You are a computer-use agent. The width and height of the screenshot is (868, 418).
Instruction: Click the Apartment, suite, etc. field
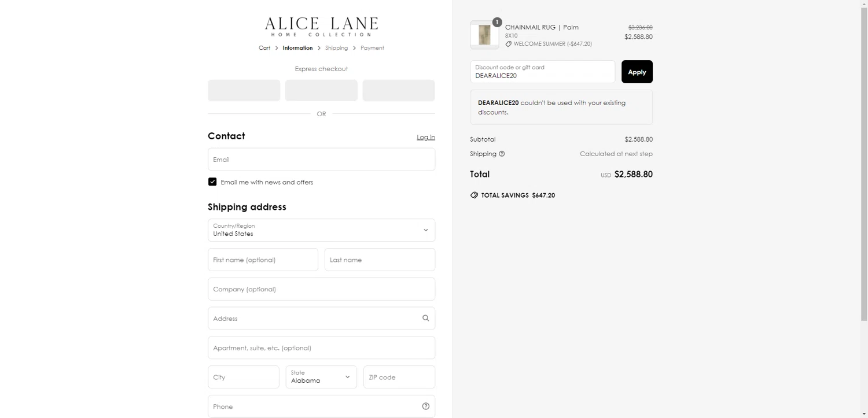(x=321, y=347)
